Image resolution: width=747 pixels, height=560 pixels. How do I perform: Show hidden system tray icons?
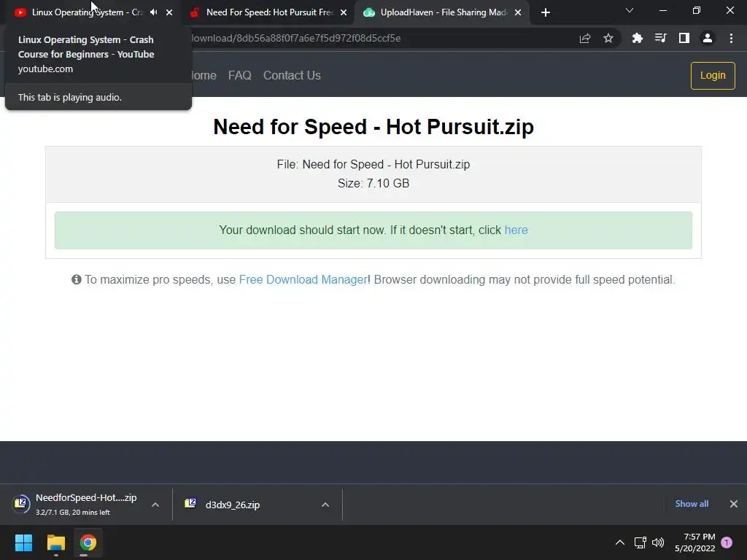pos(620,542)
